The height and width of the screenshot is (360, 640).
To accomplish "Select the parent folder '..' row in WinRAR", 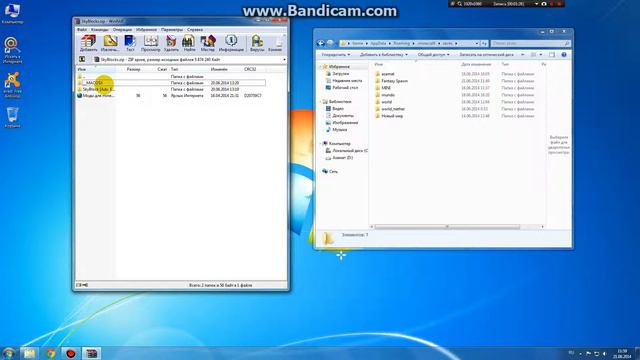I will [171, 76].
